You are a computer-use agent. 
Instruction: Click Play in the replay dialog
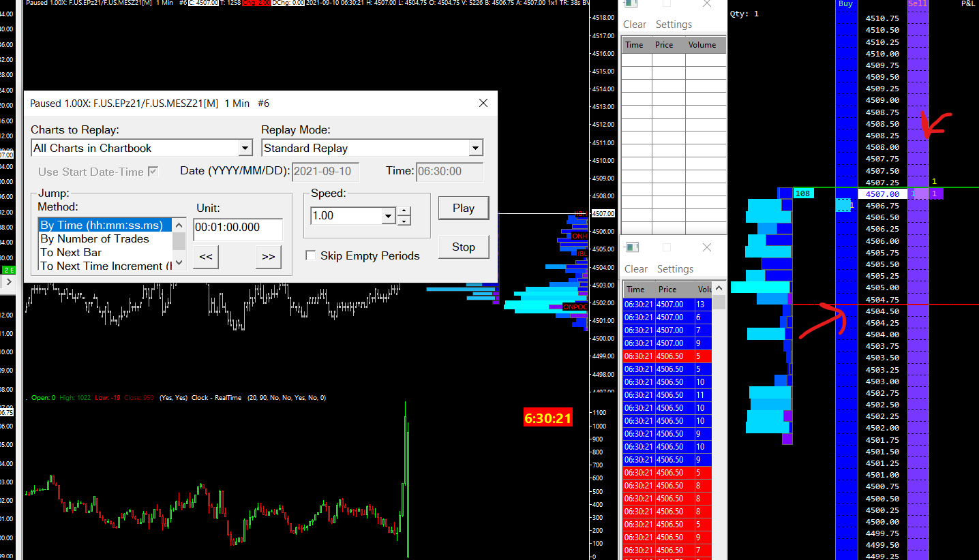[x=464, y=208]
